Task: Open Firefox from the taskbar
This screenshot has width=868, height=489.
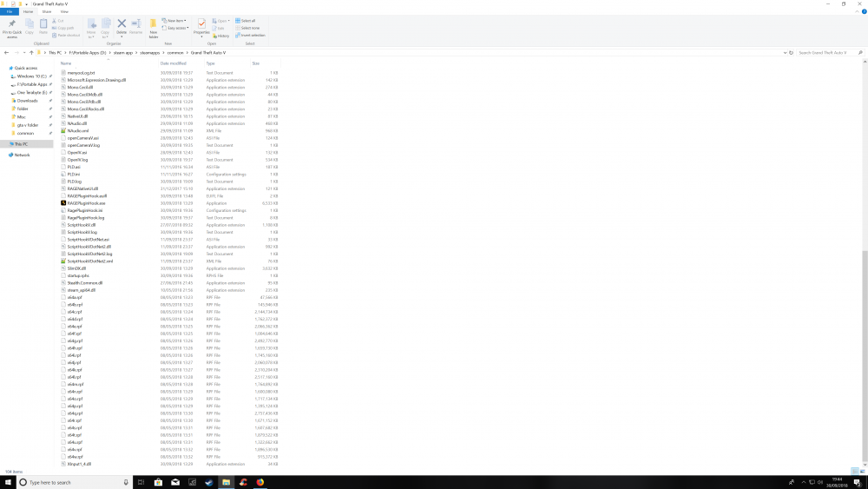Action: pos(260,482)
